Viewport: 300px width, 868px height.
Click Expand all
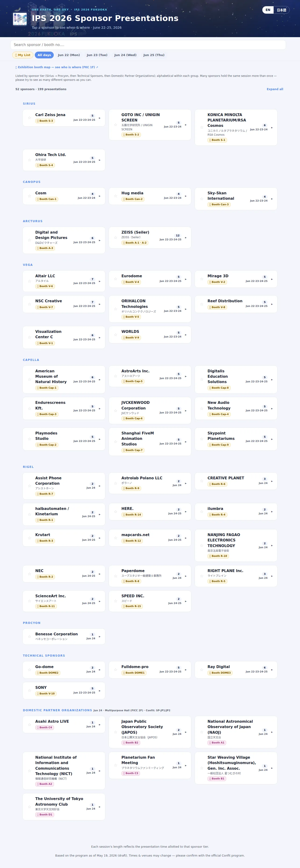click(x=275, y=89)
